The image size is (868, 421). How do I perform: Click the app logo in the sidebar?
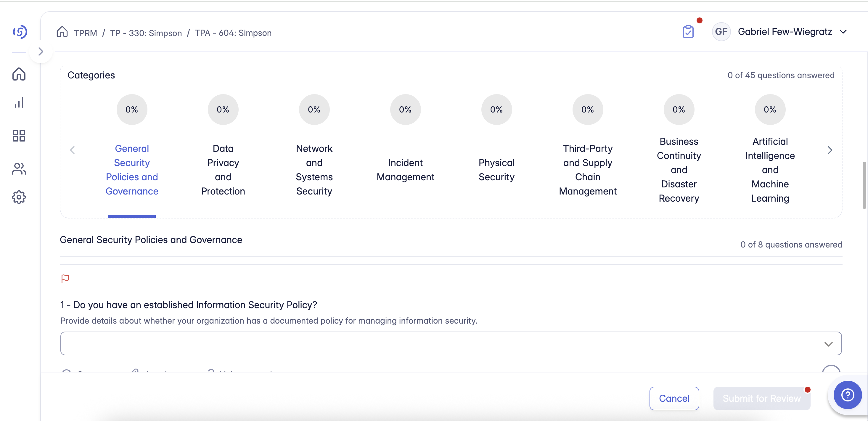(x=20, y=32)
